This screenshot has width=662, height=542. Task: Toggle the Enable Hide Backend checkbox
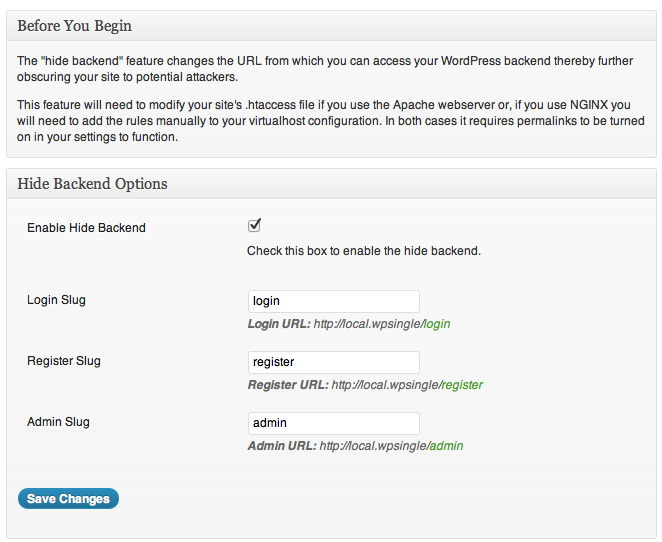[x=254, y=226]
